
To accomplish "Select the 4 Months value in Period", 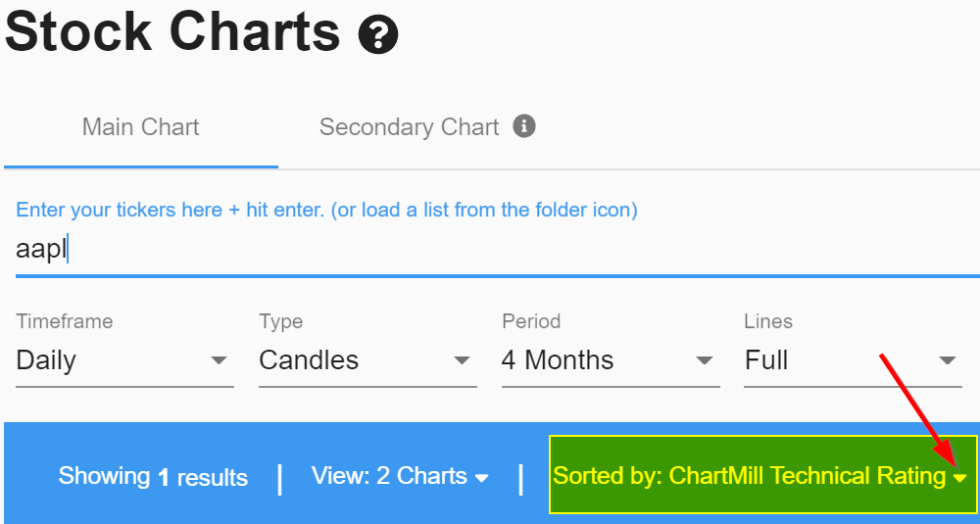I will [558, 360].
